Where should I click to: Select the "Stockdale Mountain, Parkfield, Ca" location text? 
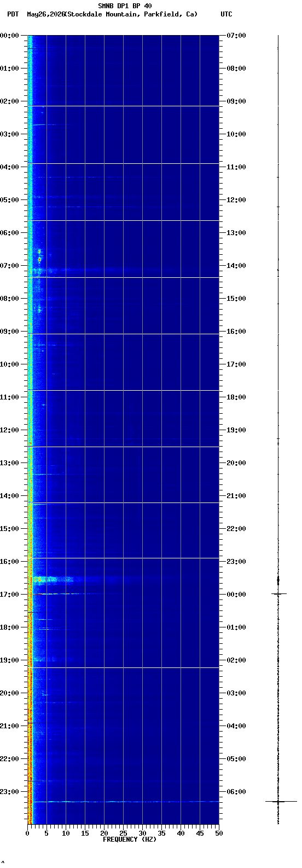(x=131, y=14)
